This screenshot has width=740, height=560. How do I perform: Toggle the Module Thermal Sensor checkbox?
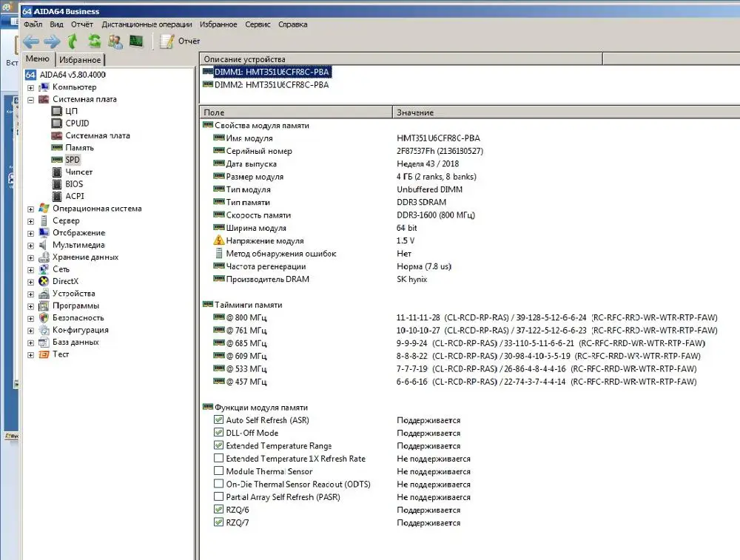(x=218, y=471)
